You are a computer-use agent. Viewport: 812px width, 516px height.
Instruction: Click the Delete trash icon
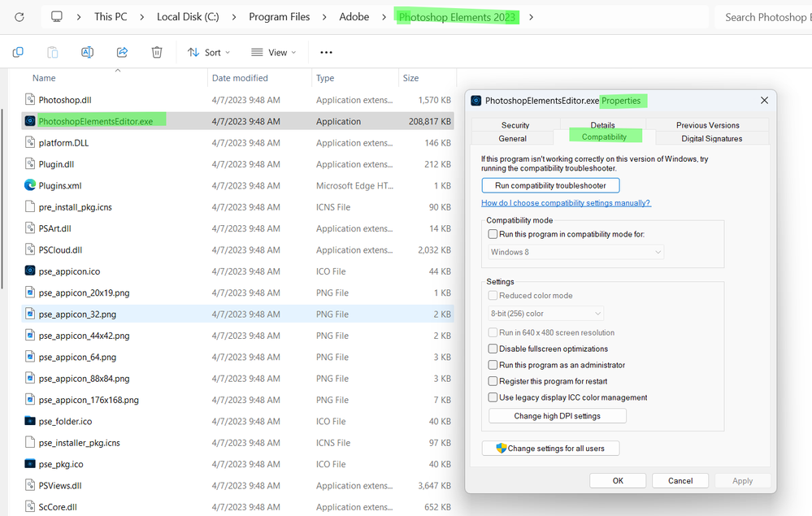click(x=157, y=52)
